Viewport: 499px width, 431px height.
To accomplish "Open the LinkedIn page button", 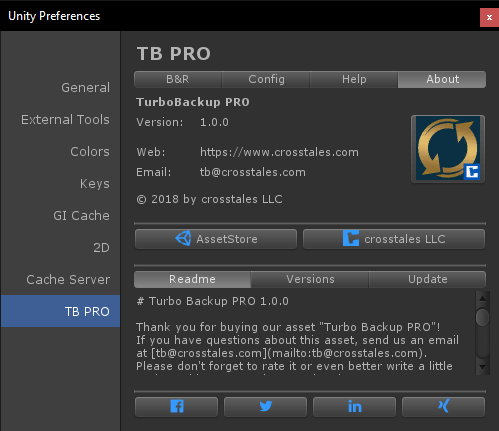I will click(354, 407).
